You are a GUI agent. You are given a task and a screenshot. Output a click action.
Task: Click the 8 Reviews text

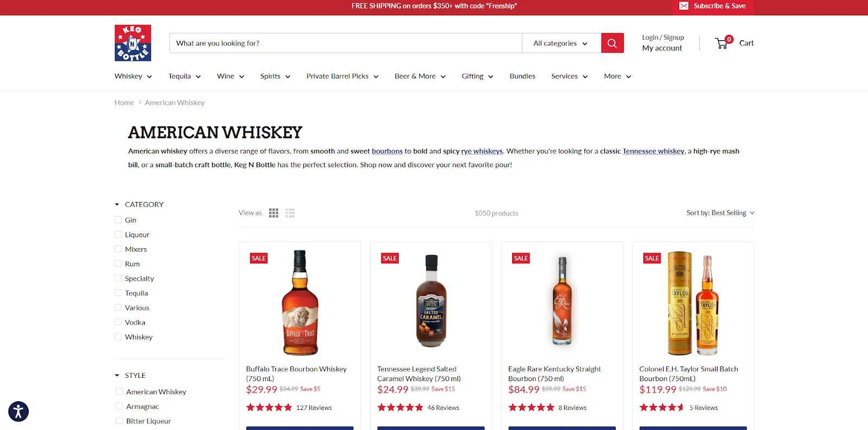pos(572,408)
